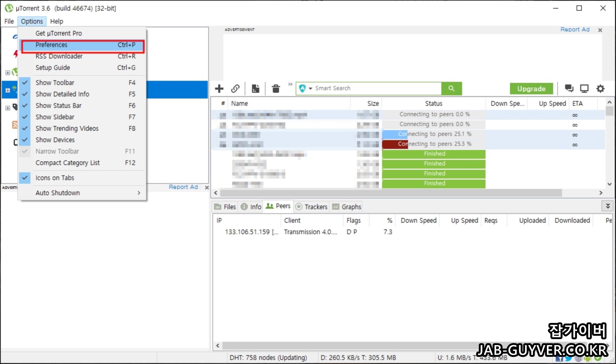
Task: Toggle Show Toolbar option
Action: click(x=82, y=82)
